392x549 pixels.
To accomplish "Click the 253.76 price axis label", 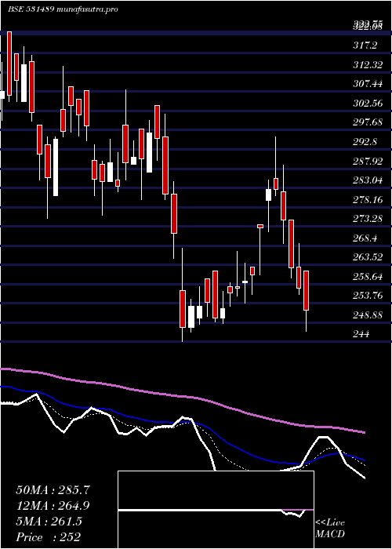I will (368, 296).
